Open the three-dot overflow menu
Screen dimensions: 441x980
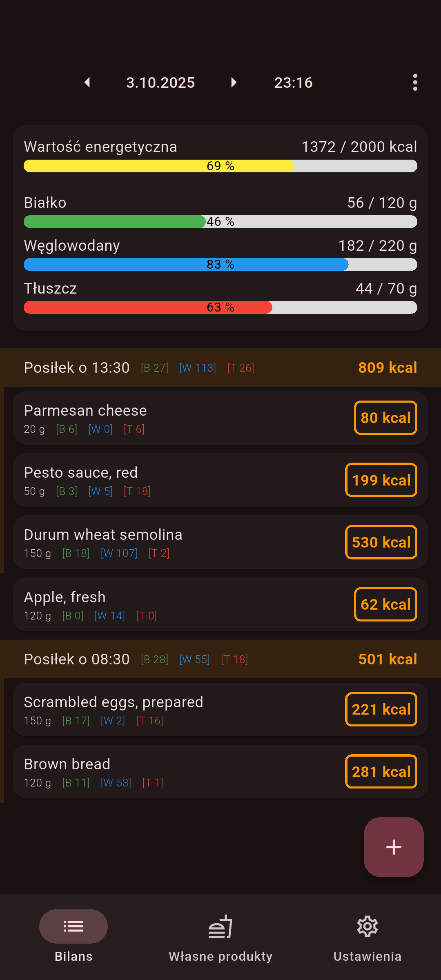pos(415,82)
